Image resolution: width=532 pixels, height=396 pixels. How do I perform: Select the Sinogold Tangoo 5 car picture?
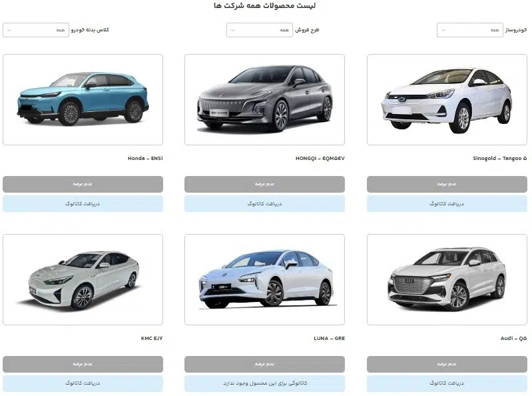[447, 99]
